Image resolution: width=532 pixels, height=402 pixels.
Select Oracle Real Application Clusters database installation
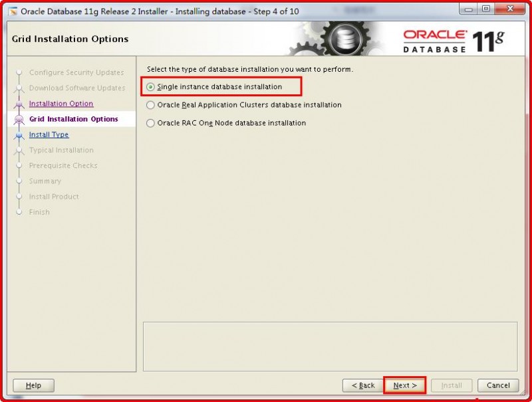(x=151, y=105)
